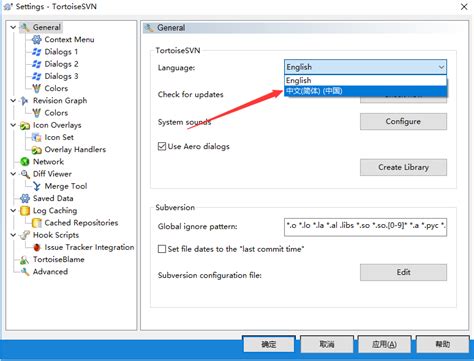Click the Hook Scripts icon
This screenshot has height=361, width=474.
25,235
